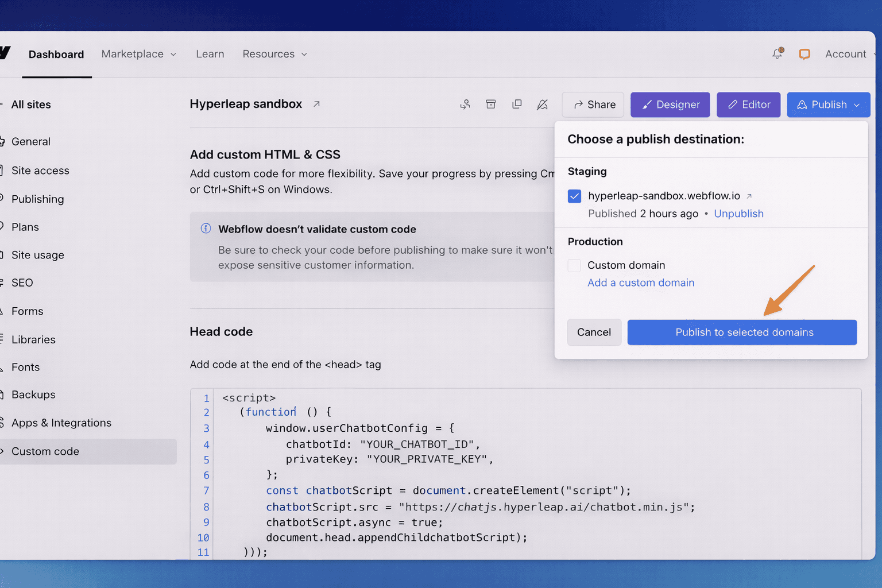
Task: Click the archive site icon
Action: point(491,105)
